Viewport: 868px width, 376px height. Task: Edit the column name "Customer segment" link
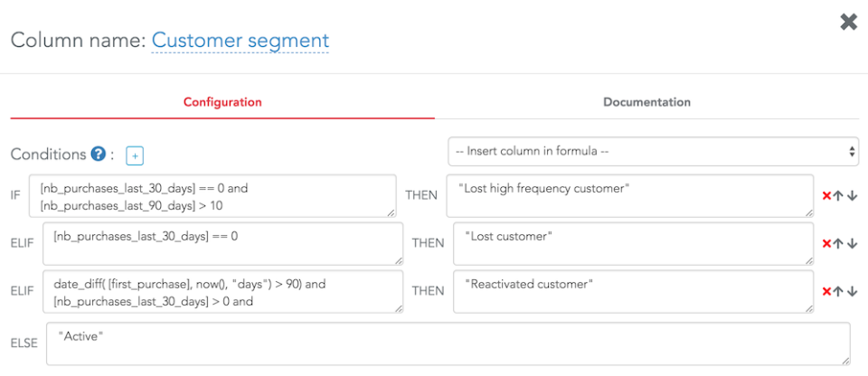tap(240, 41)
